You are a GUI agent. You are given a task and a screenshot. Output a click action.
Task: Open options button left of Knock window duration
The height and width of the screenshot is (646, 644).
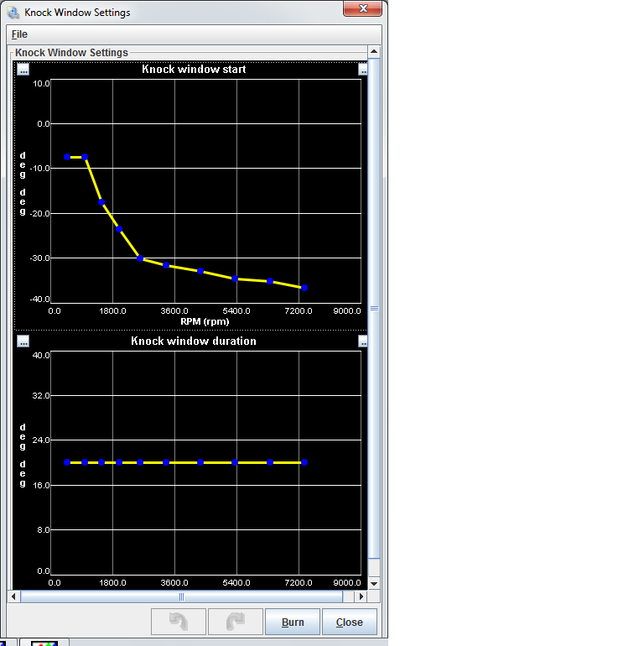tap(23, 341)
